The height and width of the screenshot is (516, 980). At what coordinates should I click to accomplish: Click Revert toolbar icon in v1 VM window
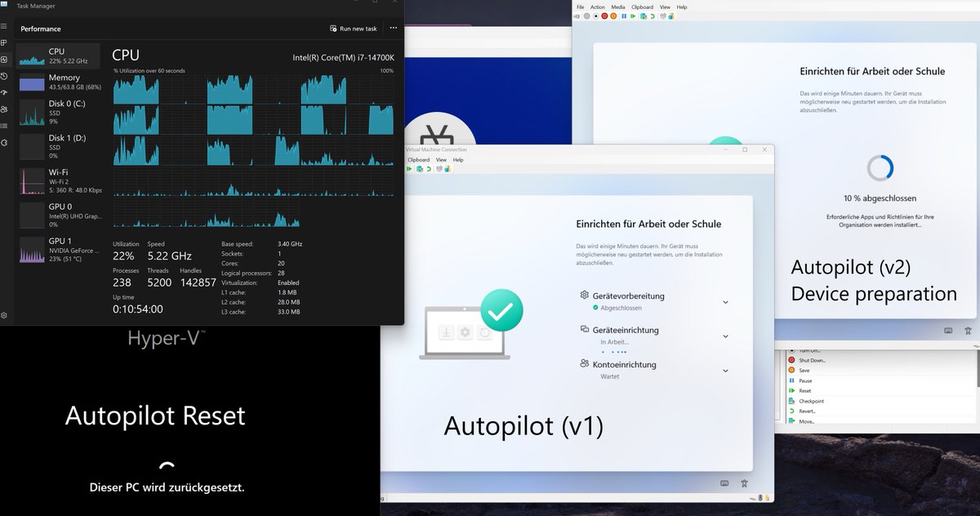tap(429, 169)
